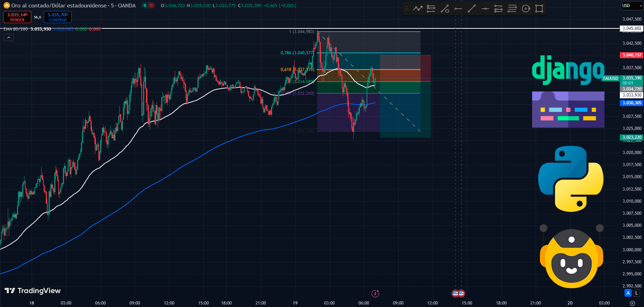This screenshot has height=307, width=644.
Task: Click the date label 20 on time axis
Action: (570, 303)
